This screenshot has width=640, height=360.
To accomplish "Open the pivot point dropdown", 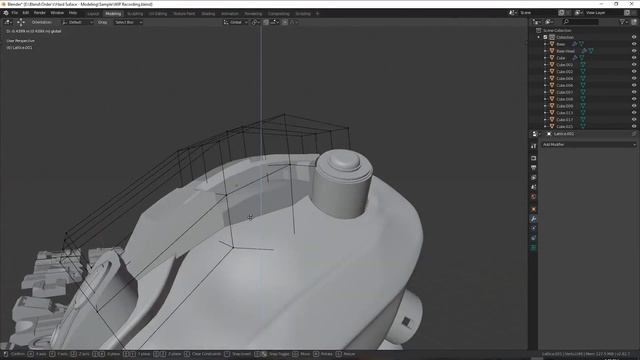I will (255, 22).
